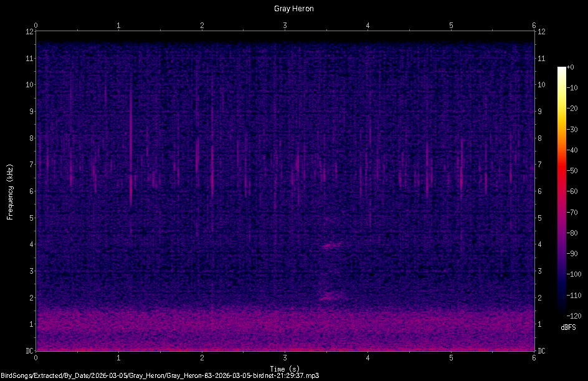Click the 3 second mark on the top timeline
588x381 pixels.
(x=285, y=26)
